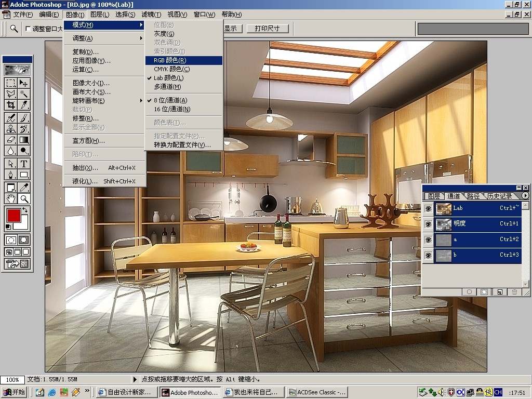
Task: Open the Channels panel flyout menu arrow
Action: (x=525, y=196)
